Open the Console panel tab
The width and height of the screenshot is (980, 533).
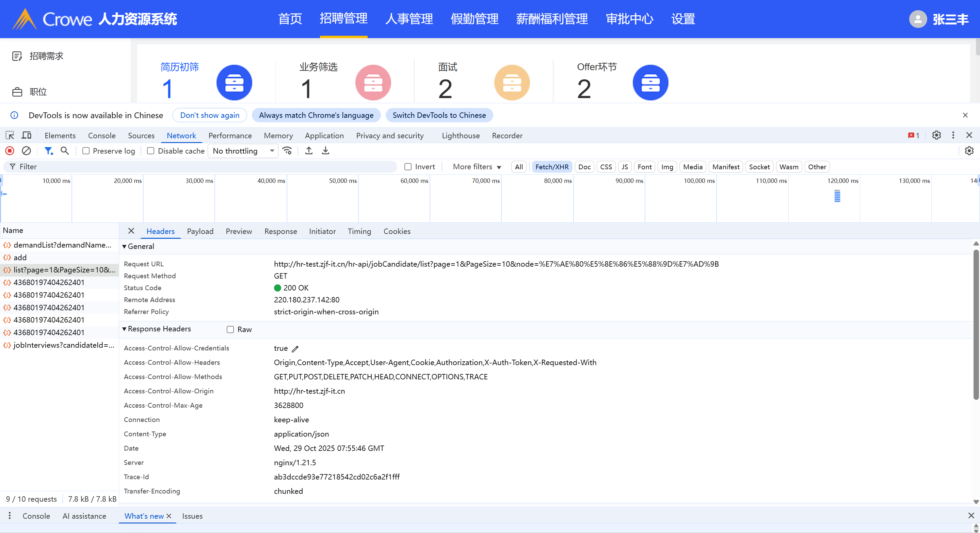pos(101,136)
